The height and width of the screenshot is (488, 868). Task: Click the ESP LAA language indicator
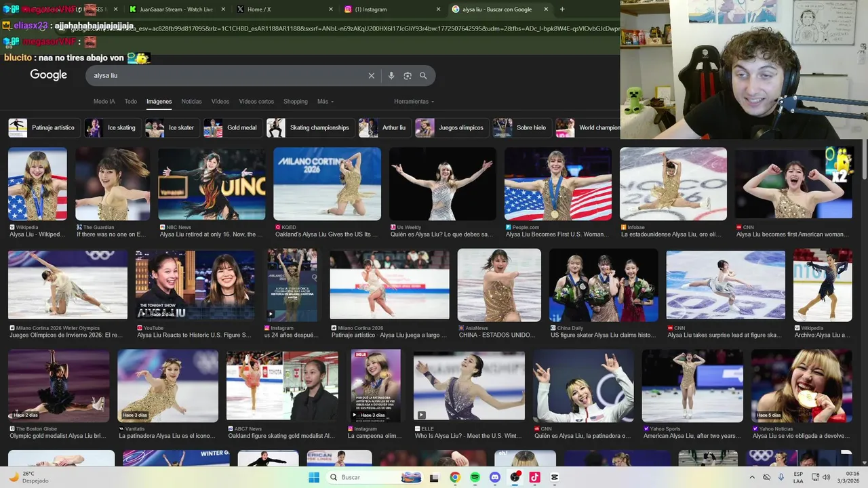pyautogui.click(x=799, y=477)
